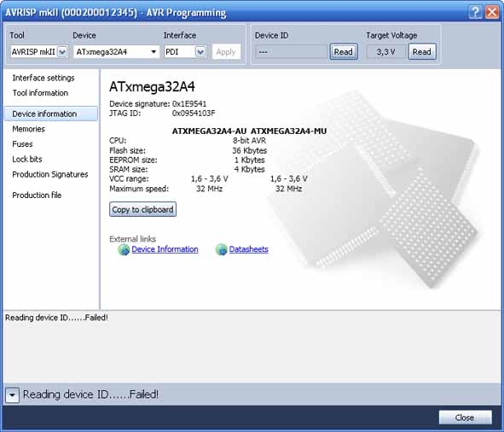
Task: Open the Interface dropdown showing PDI
Action: (x=185, y=52)
